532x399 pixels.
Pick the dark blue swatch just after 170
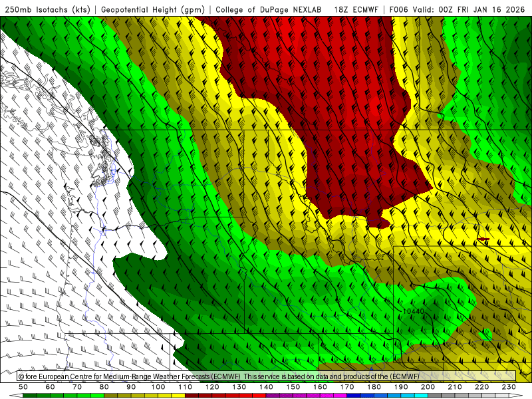point(354,396)
